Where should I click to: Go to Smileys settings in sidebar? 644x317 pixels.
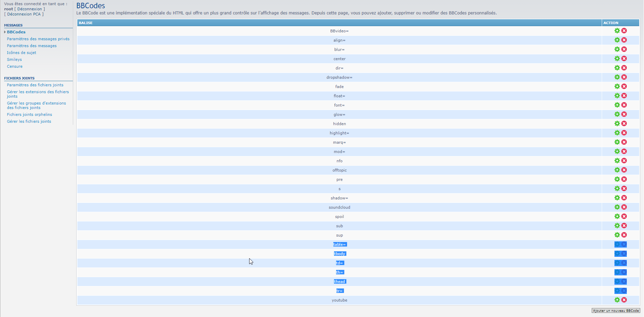coord(14,59)
